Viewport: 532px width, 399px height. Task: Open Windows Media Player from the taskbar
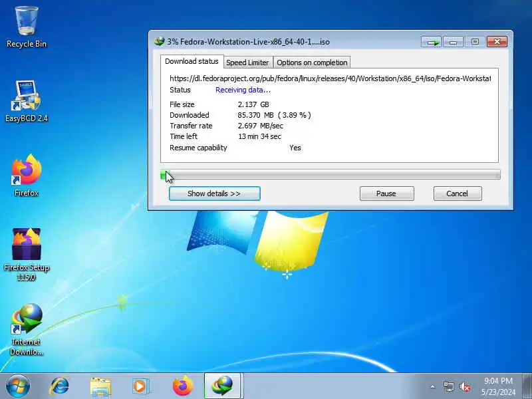point(140,386)
